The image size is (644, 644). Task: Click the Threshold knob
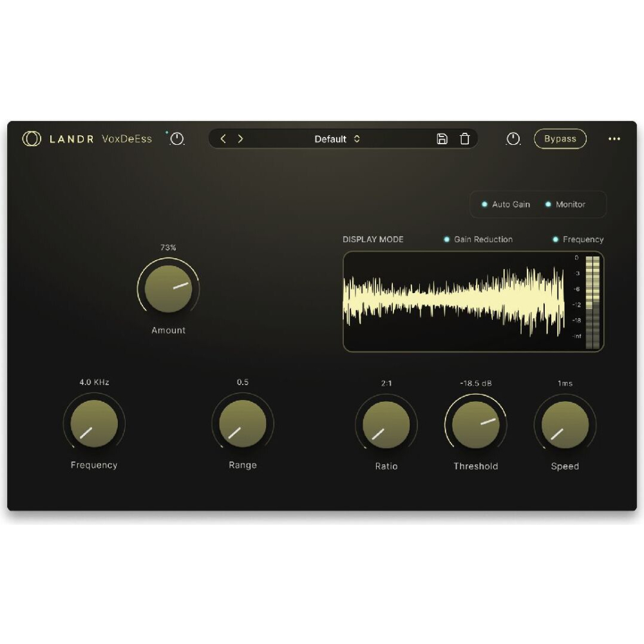[475, 424]
